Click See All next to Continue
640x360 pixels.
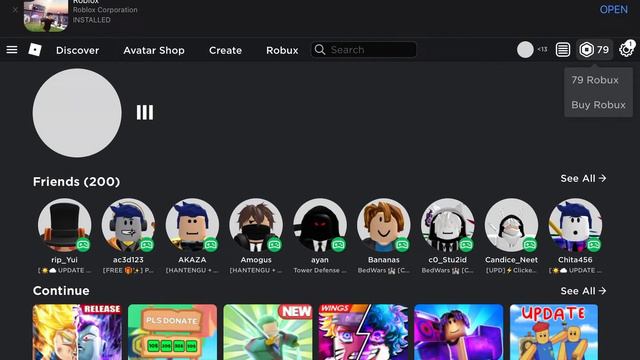tap(583, 291)
